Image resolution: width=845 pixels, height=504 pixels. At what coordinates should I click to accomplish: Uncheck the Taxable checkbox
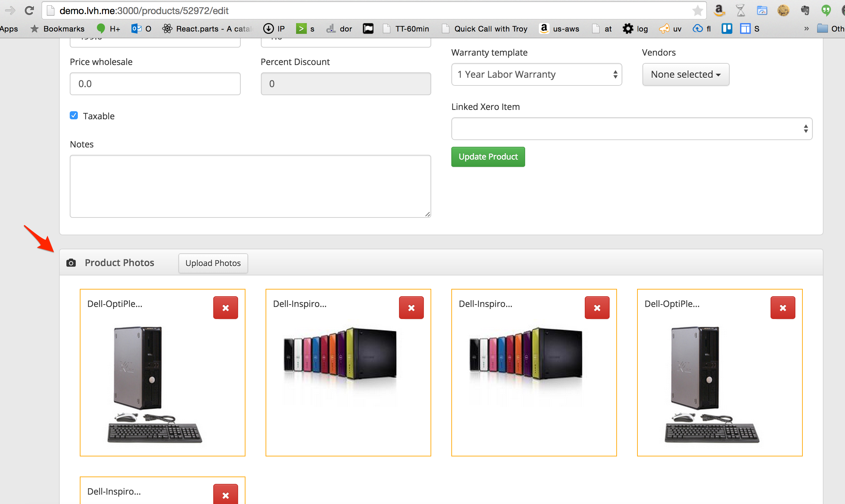[74, 116]
